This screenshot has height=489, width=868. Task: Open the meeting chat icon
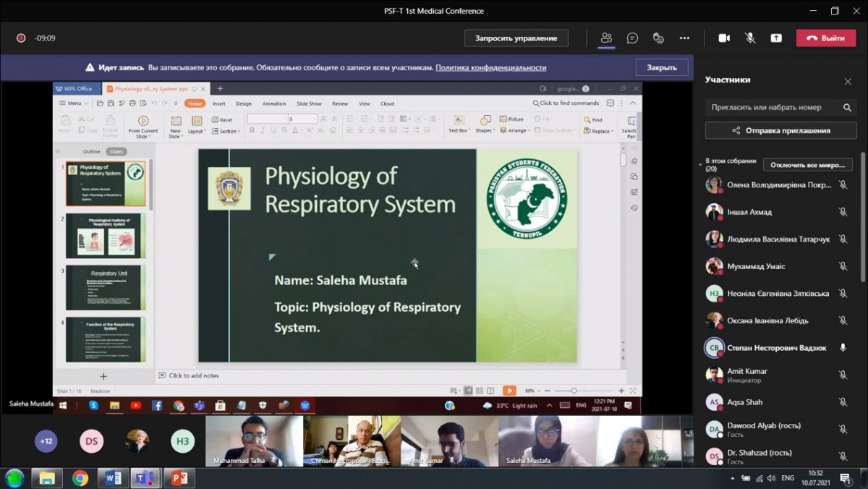click(x=632, y=38)
